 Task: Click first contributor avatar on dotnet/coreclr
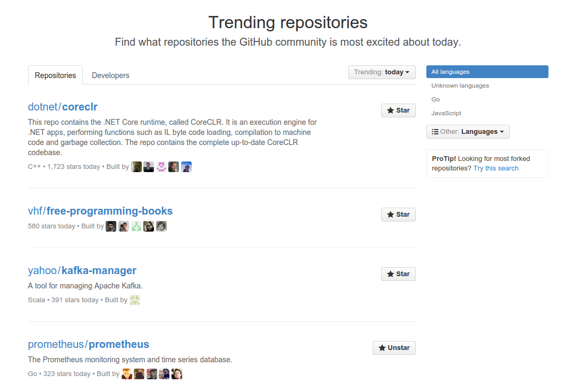coord(136,167)
